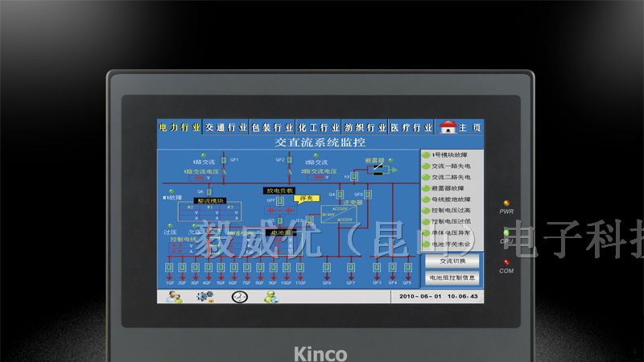The height and width of the screenshot is (362, 644).
Task: Toggle the 10QF feeder breaker
Action: [x=287, y=268]
